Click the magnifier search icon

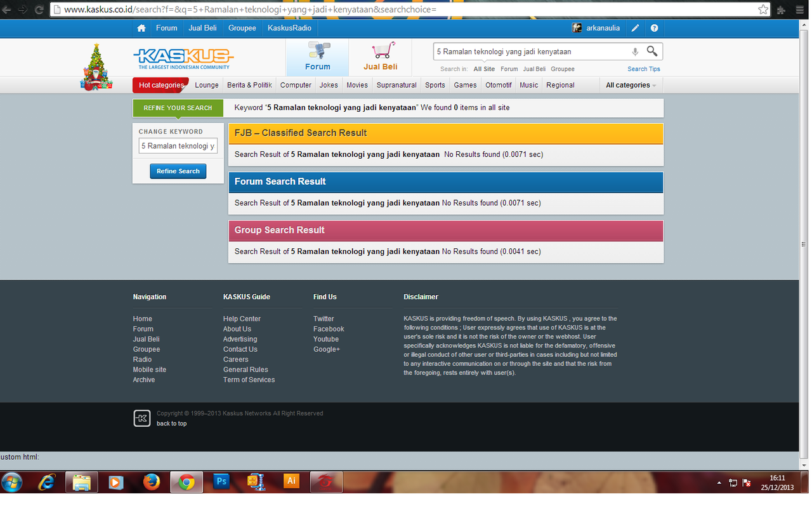652,51
